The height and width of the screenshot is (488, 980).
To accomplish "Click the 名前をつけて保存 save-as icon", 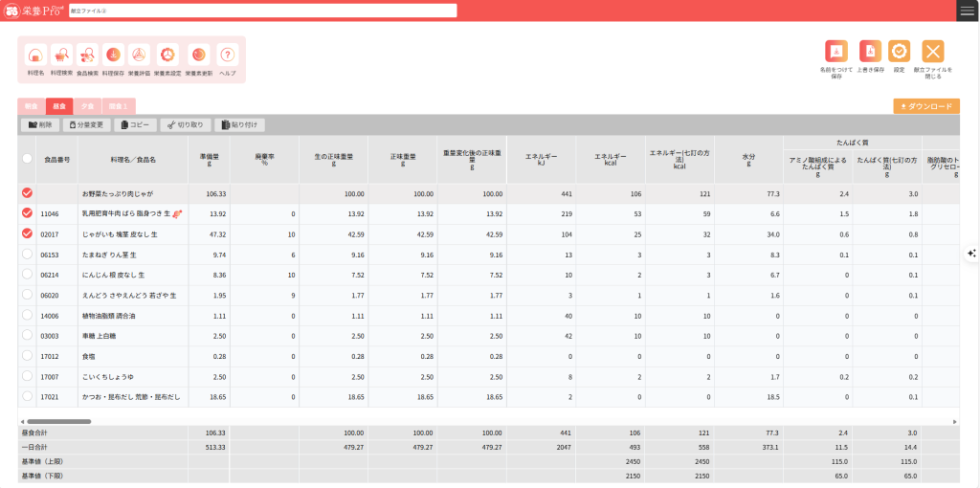I will pos(836,52).
